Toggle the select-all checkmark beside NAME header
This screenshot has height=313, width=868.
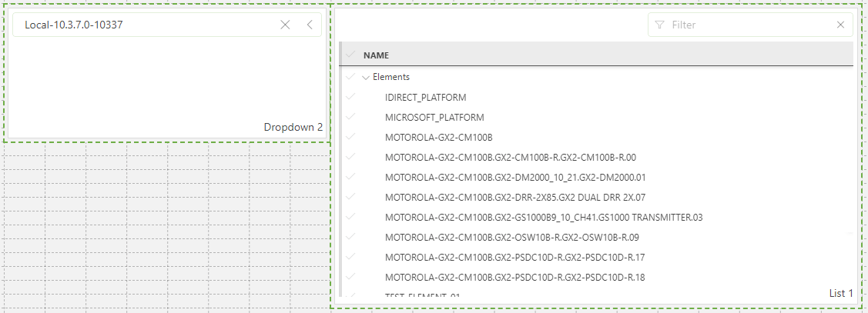(x=350, y=55)
